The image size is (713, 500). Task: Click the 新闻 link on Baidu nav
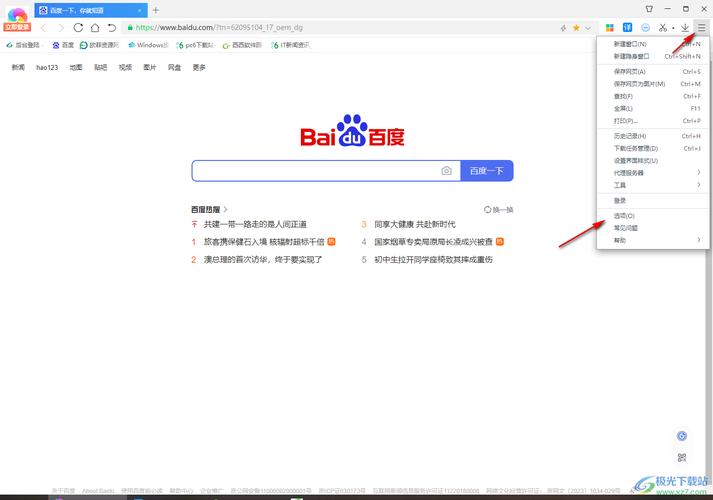point(18,67)
